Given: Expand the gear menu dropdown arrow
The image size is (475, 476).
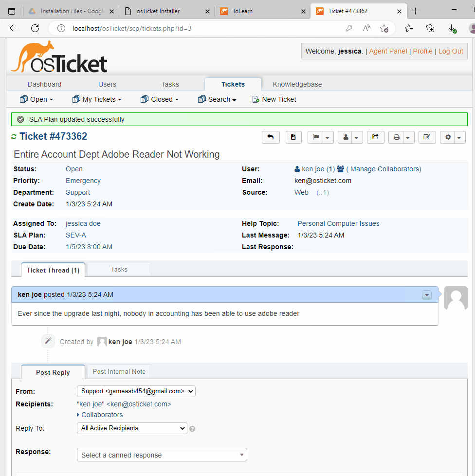Looking at the screenshot, I should 459,138.
